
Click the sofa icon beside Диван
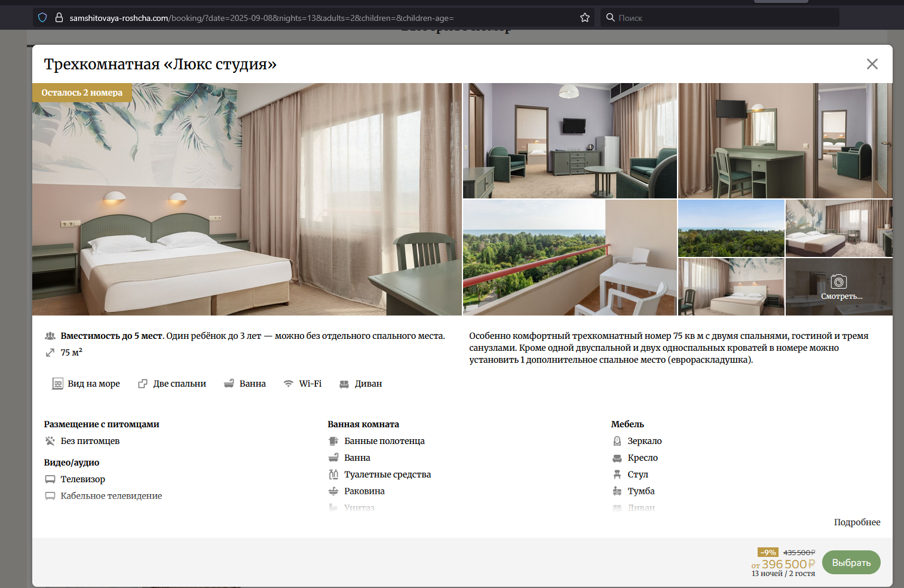coord(344,384)
